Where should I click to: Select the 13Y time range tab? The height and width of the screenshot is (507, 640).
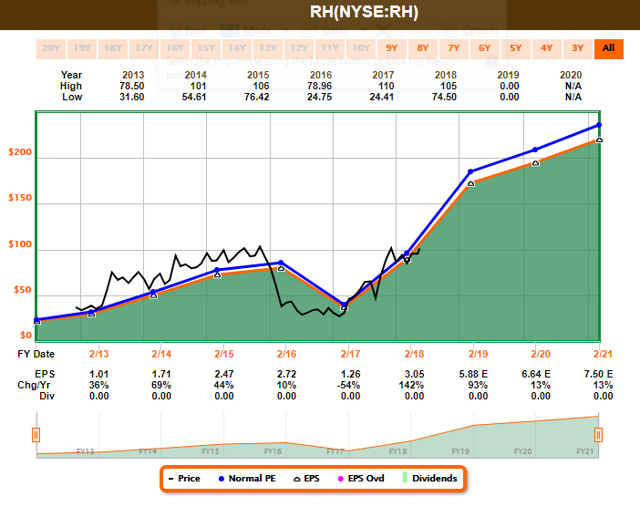[268, 49]
